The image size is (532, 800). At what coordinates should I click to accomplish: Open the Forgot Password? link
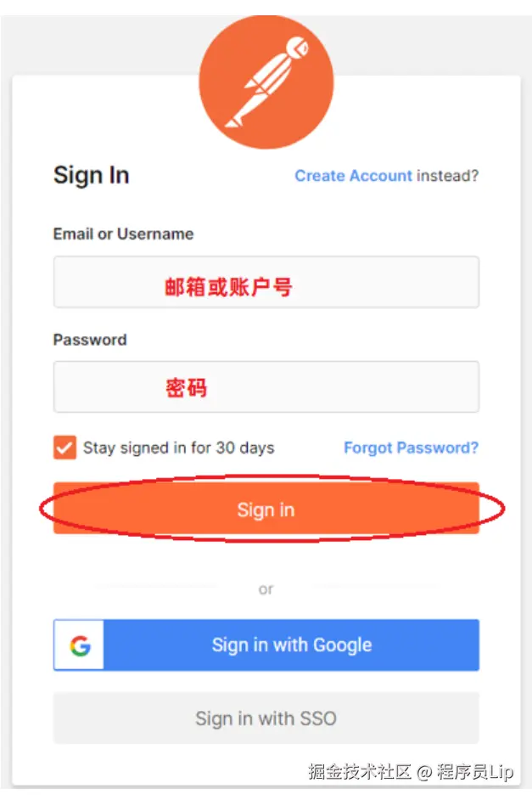(411, 448)
